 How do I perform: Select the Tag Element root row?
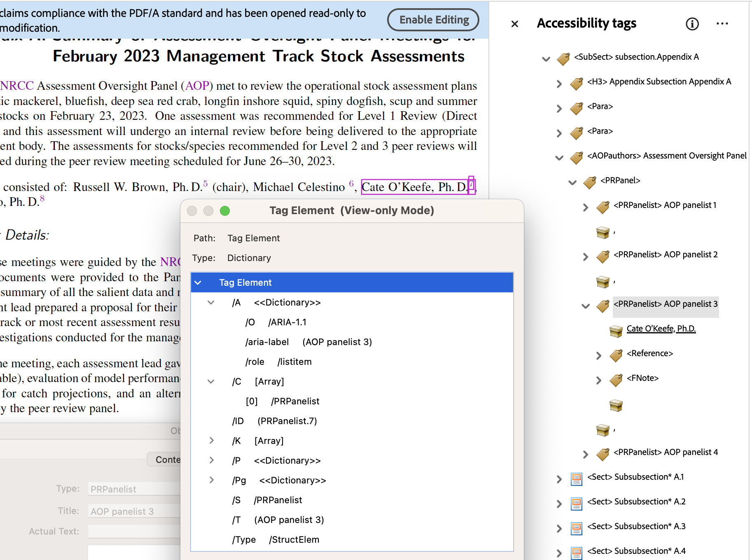[245, 282]
